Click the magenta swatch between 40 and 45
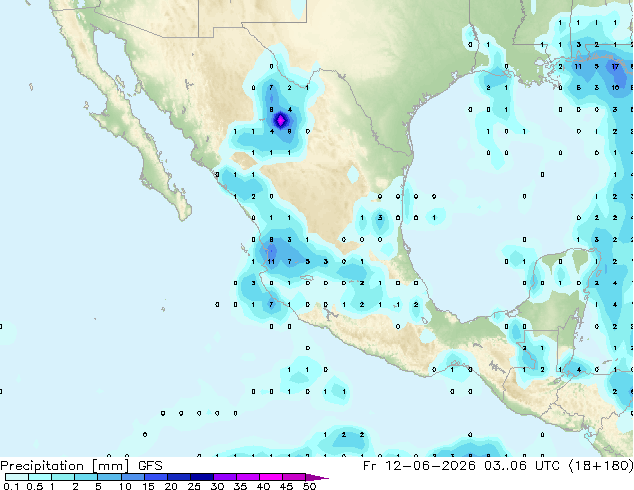The image size is (634, 490). click(x=271, y=477)
